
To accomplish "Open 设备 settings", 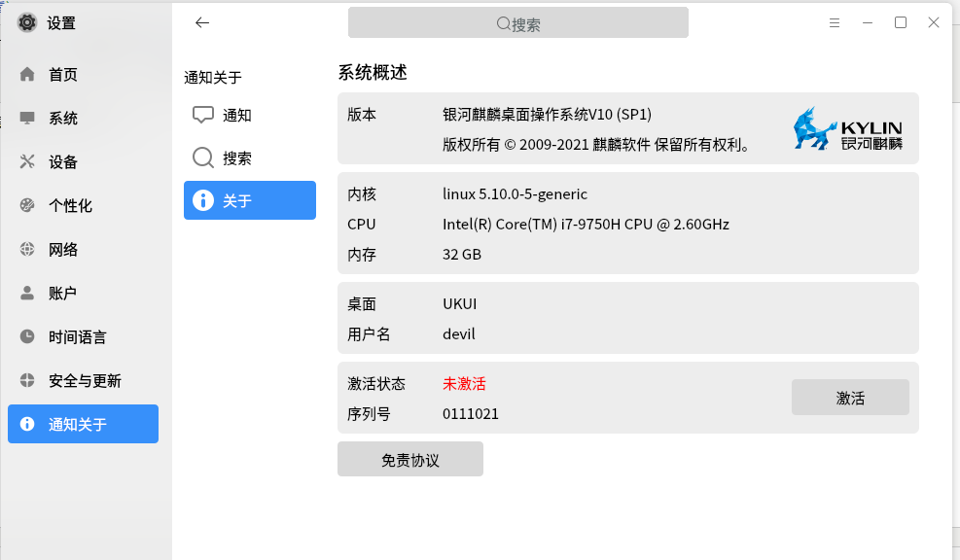I will pyautogui.click(x=84, y=161).
